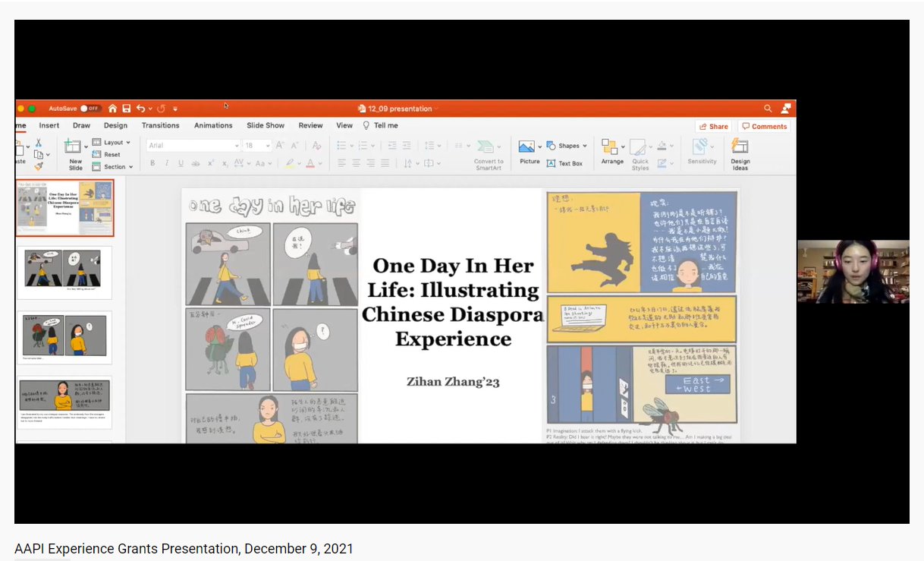This screenshot has width=924, height=561.
Task: Click the Search magnifier icon
Action: 768,109
